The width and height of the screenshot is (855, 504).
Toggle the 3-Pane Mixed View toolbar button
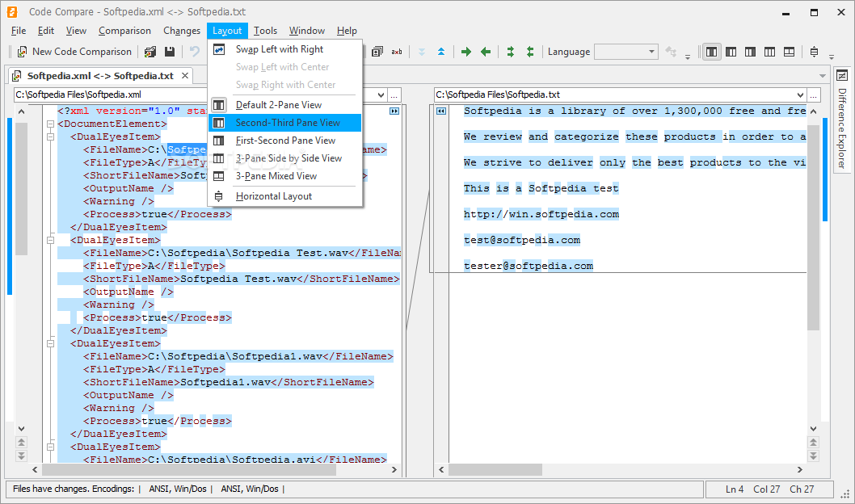pyautogui.click(x=789, y=52)
